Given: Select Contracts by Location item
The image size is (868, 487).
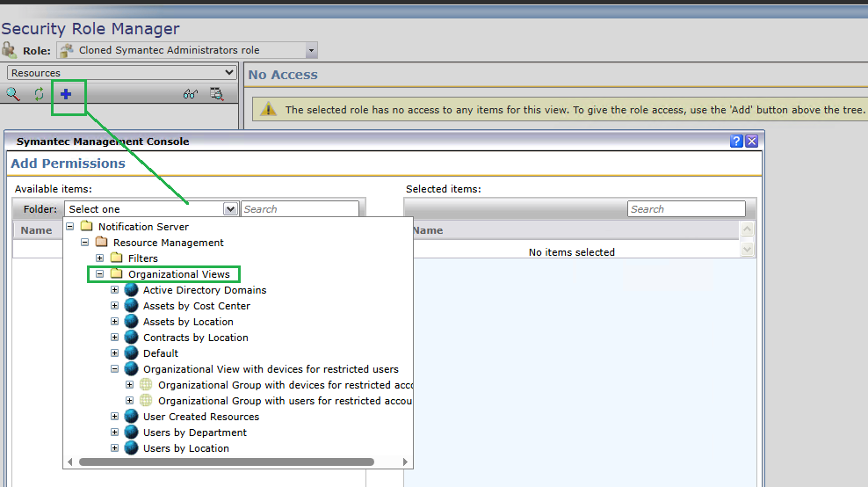Looking at the screenshot, I should coord(195,338).
